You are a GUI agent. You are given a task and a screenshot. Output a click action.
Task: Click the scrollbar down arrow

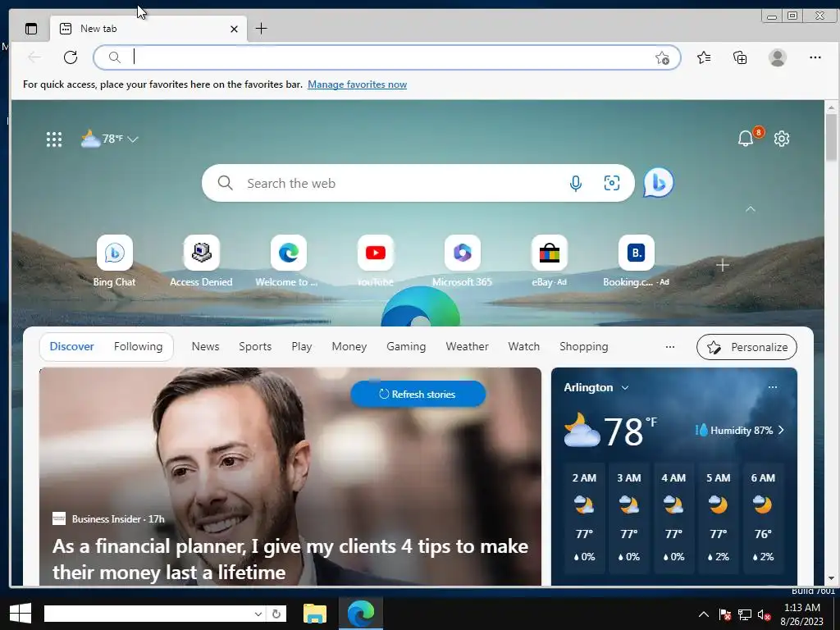coord(831,578)
